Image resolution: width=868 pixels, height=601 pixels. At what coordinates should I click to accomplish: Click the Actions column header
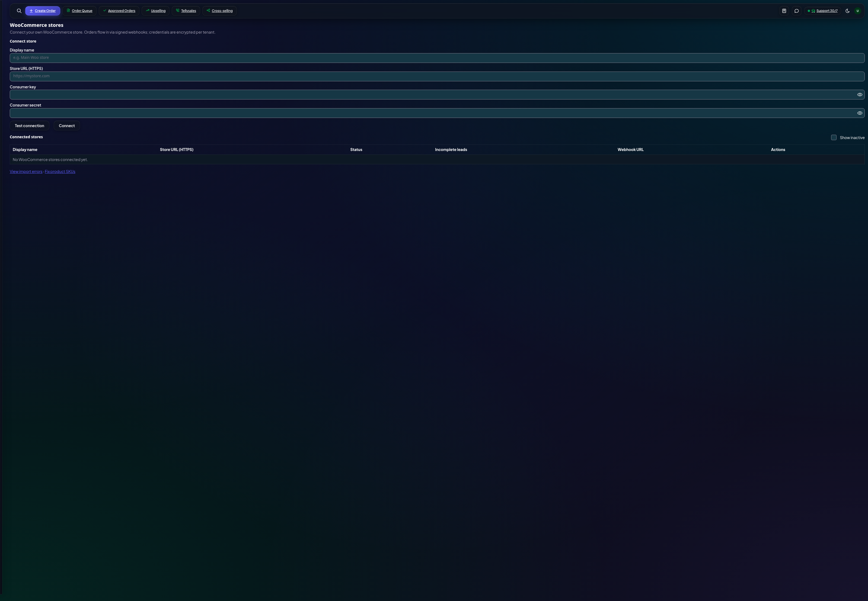778,150
